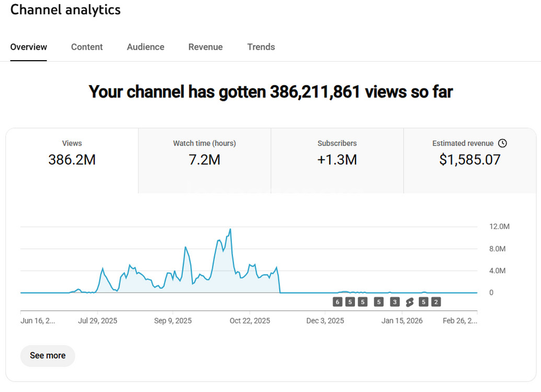The height and width of the screenshot is (392, 541).
Task: Select the Overview tab
Action: click(x=29, y=47)
